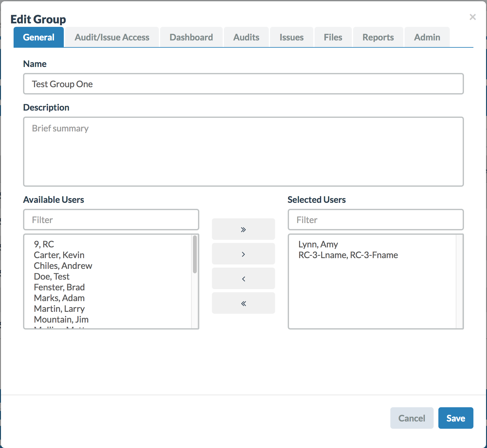The height and width of the screenshot is (448, 487).
Task: Click the Selected Users filter box
Action: (x=376, y=220)
